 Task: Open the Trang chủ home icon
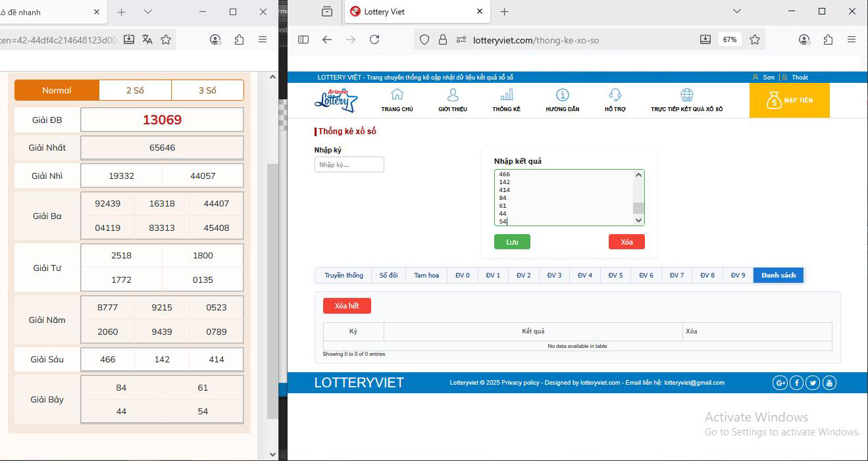click(397, 95)
